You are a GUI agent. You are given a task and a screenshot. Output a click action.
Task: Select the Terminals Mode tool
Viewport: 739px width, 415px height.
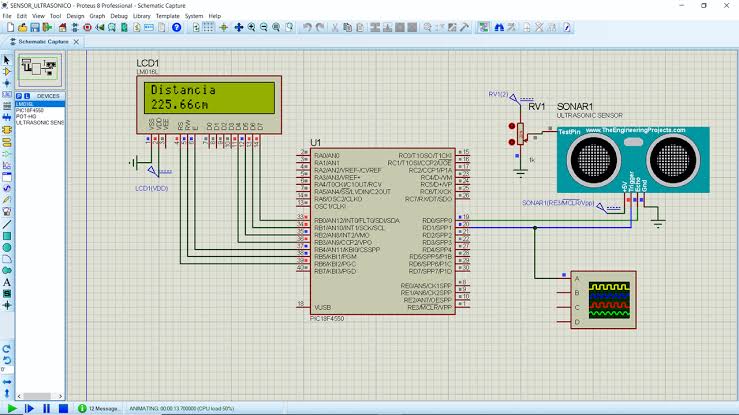[x=7, y=142]
